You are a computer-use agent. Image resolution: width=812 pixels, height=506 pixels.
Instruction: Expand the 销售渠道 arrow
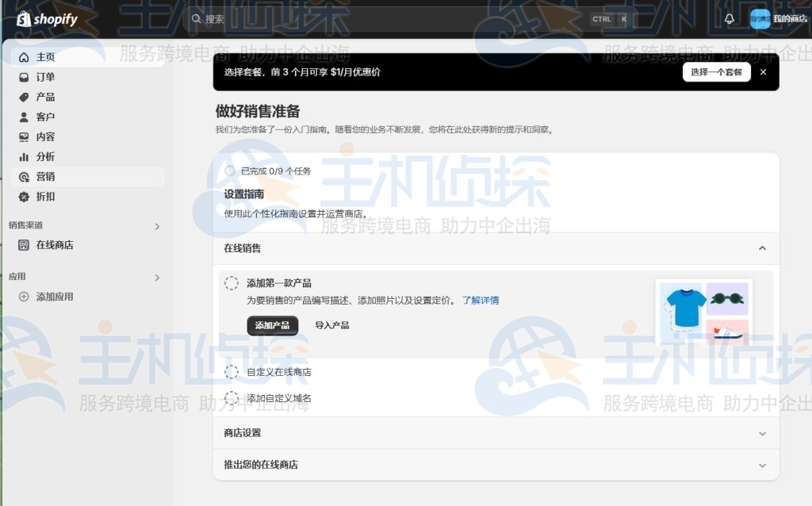coord(157,225)
